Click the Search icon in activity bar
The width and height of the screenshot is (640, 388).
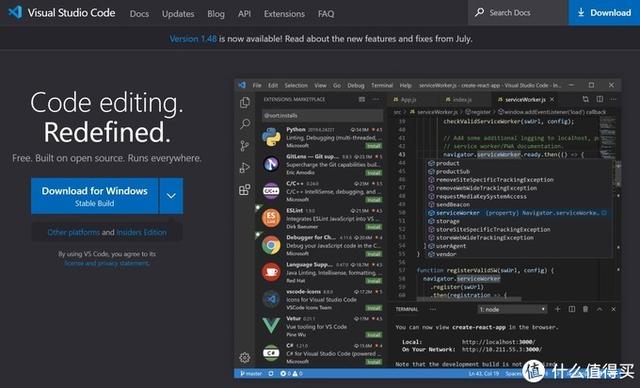[245, 124]
